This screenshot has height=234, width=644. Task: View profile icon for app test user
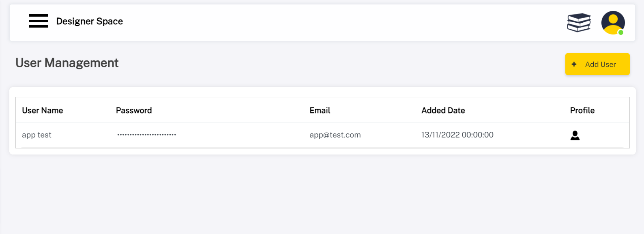coord(575,135)
